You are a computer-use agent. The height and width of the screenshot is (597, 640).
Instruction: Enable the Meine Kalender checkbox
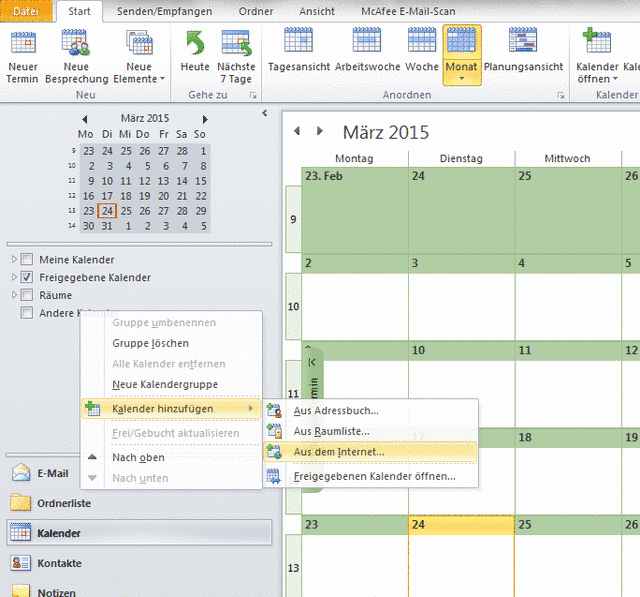pos(28,260)
